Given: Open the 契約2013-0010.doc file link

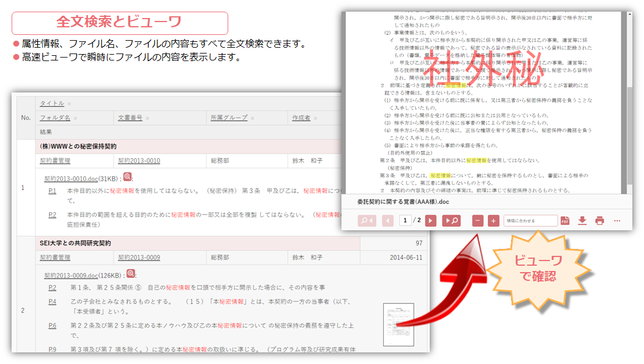Looking at the screenshot, I should point(70,179).
